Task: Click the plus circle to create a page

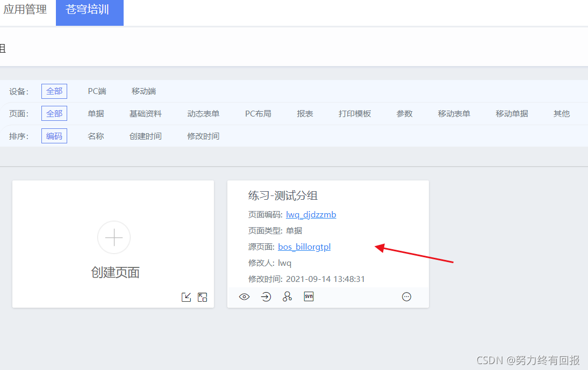Action: point(114,237)
